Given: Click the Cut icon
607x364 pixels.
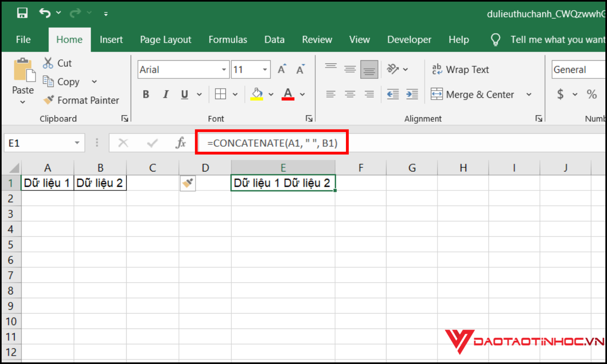Looking at the screenshot, I should point(48,63).
